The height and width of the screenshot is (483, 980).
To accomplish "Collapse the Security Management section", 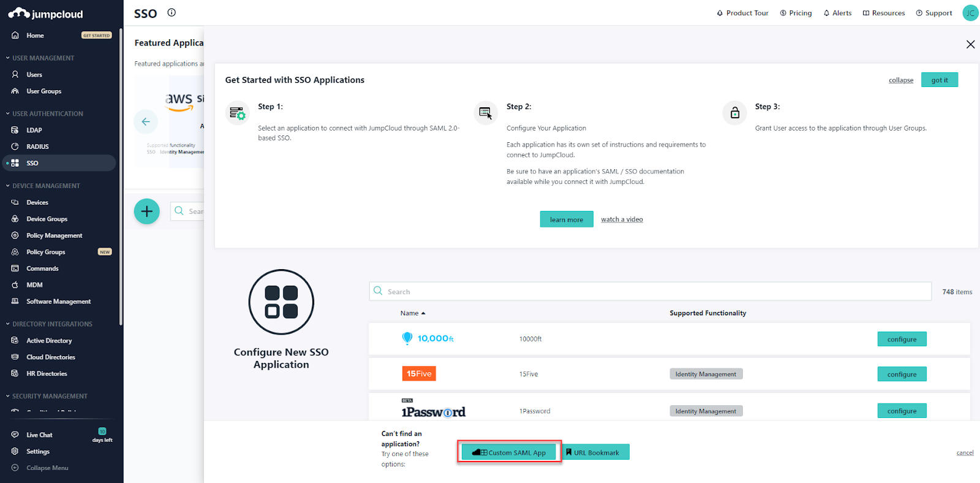I will pos(47,397).
